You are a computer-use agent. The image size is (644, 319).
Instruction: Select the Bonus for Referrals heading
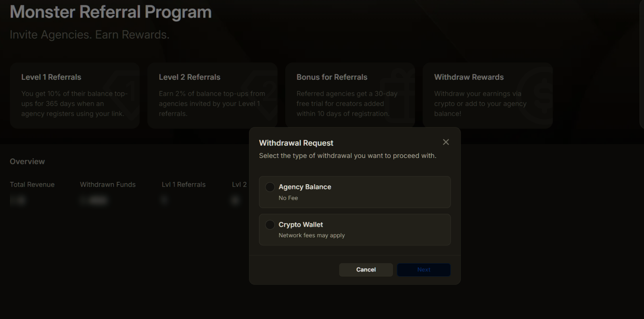click(332, 77)
